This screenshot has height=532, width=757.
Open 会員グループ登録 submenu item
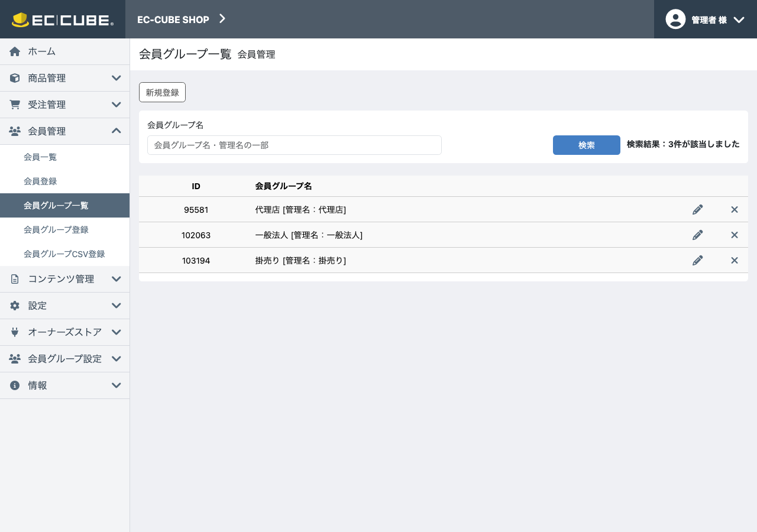(x=64, y=229)
